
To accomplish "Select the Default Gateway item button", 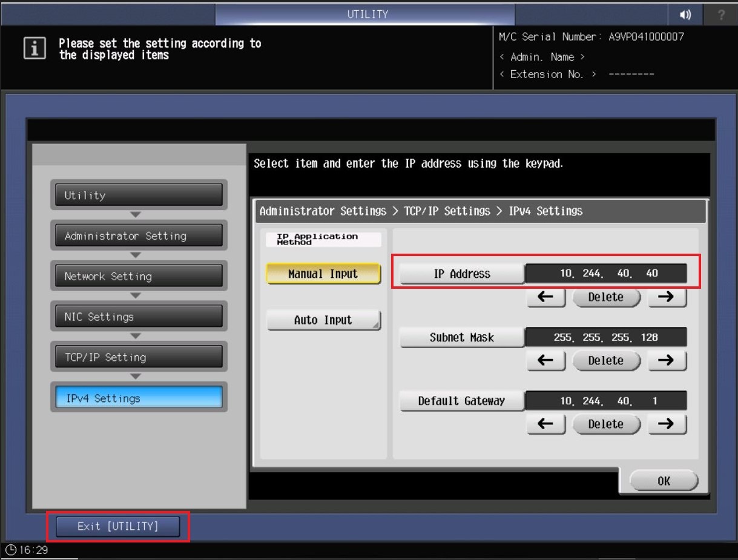I will [461, 401].
